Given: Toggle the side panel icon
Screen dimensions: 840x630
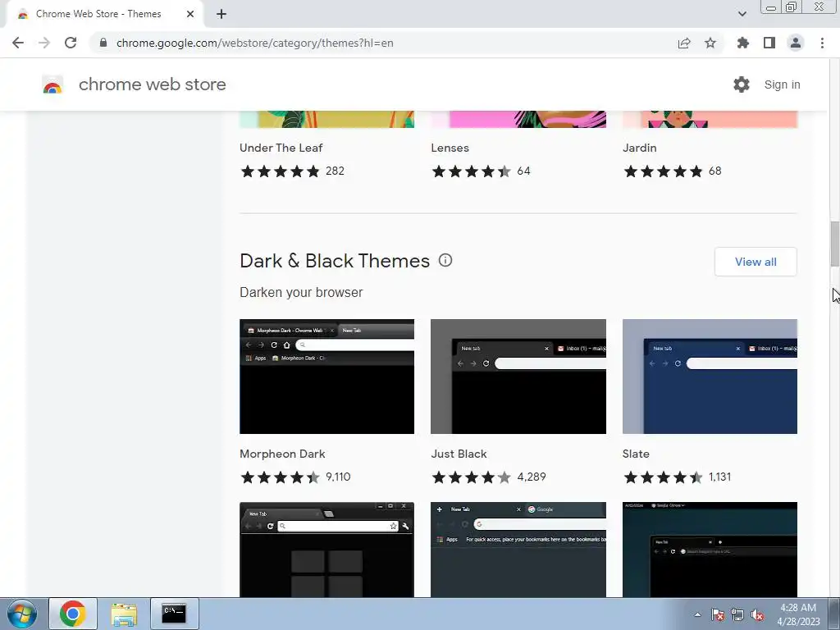Looking at the screenshot, I should 769,43.
